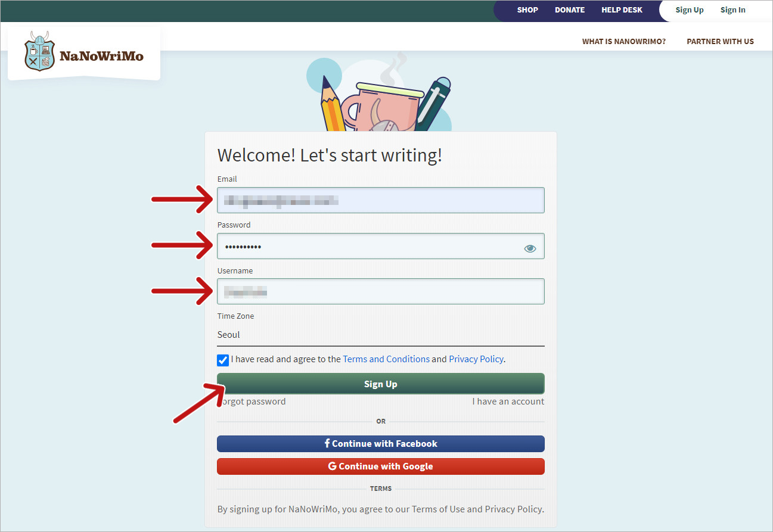
Task: Open the SHOP menu item
Action: pyautogui.click(x=527, y=10)
